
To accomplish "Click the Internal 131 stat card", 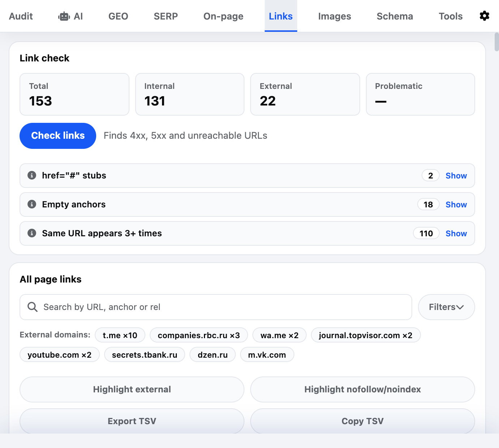I will [x=190, y=94].
